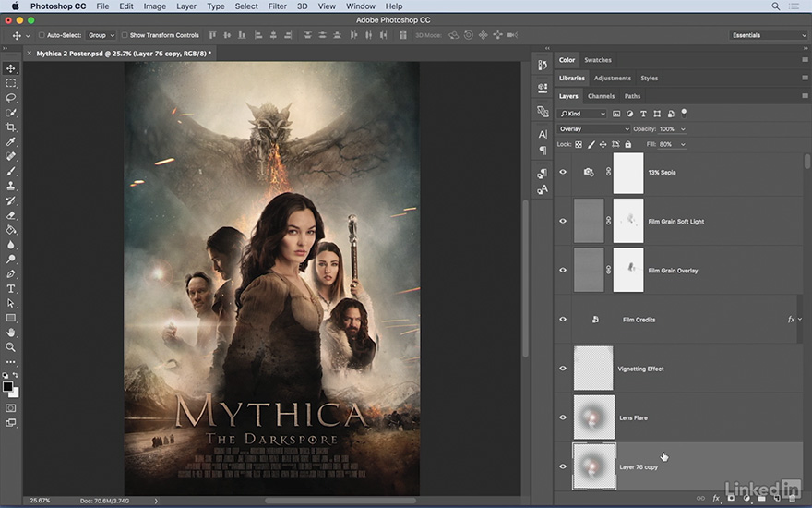The height and width of the screenshot is (508, 812).
Task: Open Spotlight search in menu bar
Action: pos(776,6)
